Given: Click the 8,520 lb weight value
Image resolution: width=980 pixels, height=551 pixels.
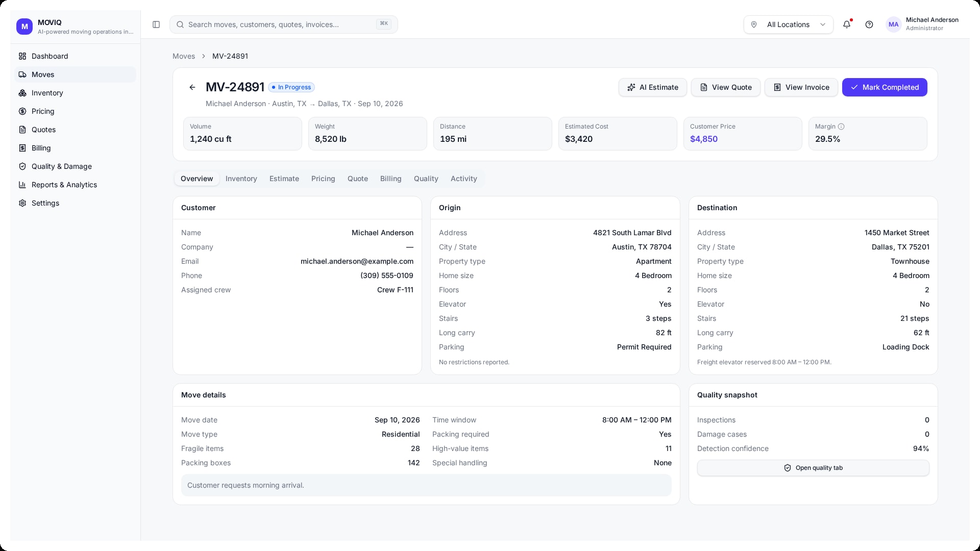Looking at the screenshot, I should 330,139.
